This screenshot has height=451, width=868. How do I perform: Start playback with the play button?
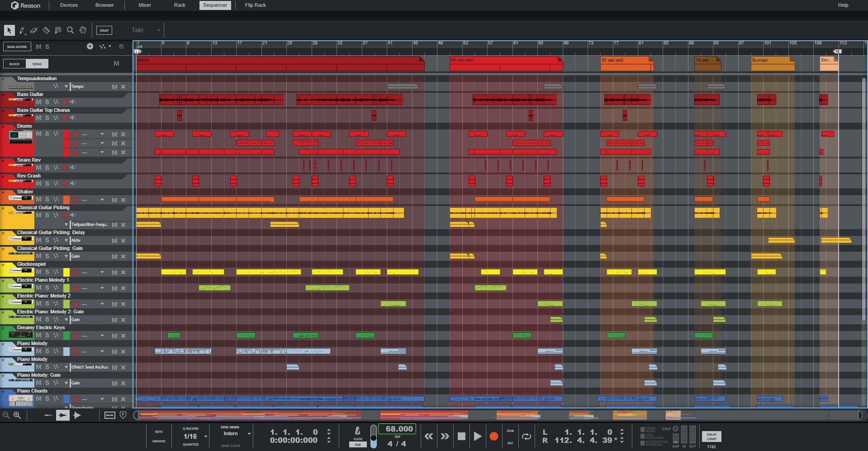[x=478, y=436]
